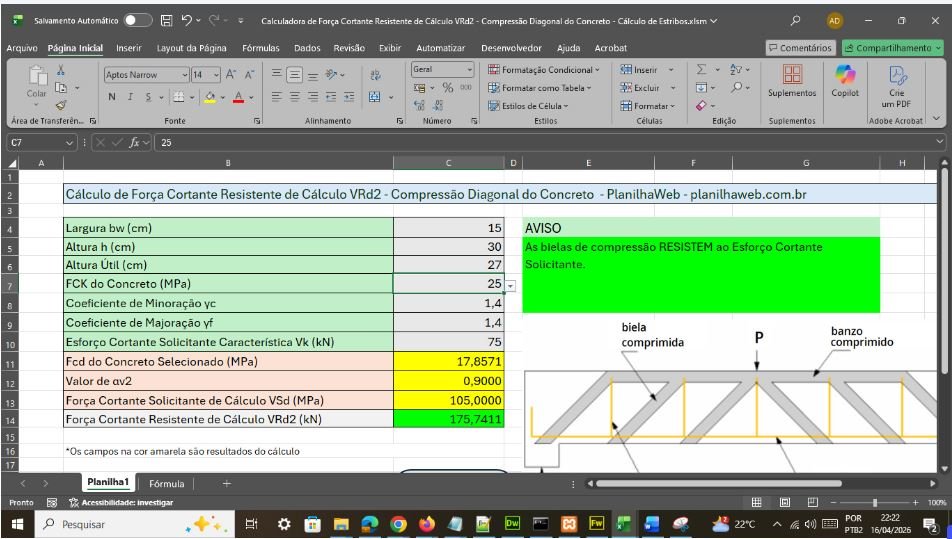Click the yellow fill color swatch button

[x=212, y=98]
